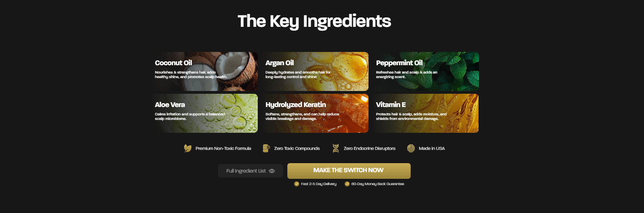
Task: Click the 60-Day Money Back Guarantee text
Action: point(378,184)
